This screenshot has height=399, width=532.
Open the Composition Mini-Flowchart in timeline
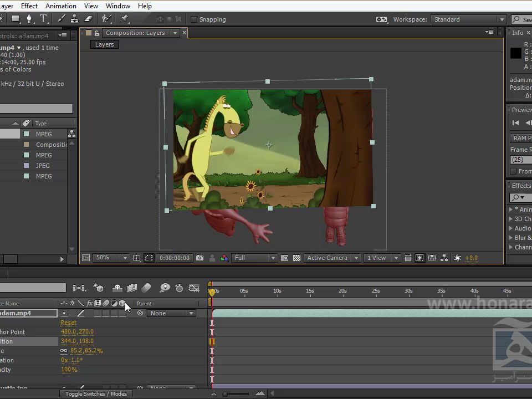click(79, 288)
